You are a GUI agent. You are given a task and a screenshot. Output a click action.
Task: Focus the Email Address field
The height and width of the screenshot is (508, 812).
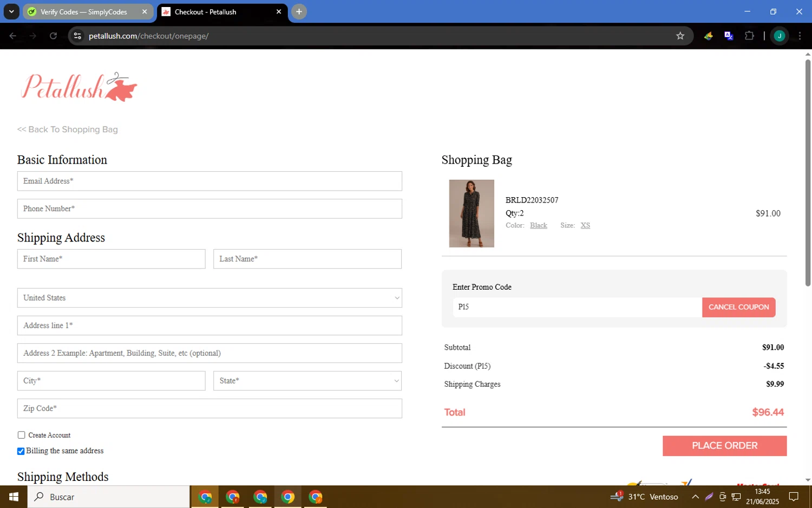coord(209,181)
